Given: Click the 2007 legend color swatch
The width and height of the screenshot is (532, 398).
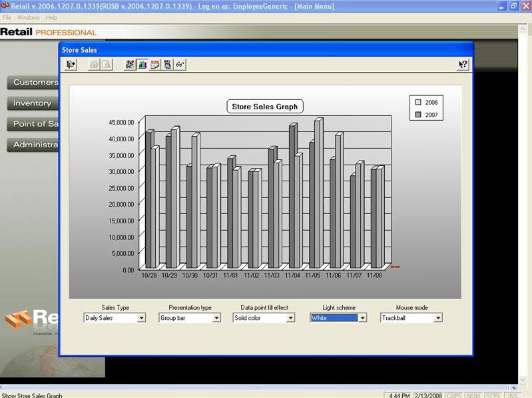Looking at the screenshot, I should point(418,115).
